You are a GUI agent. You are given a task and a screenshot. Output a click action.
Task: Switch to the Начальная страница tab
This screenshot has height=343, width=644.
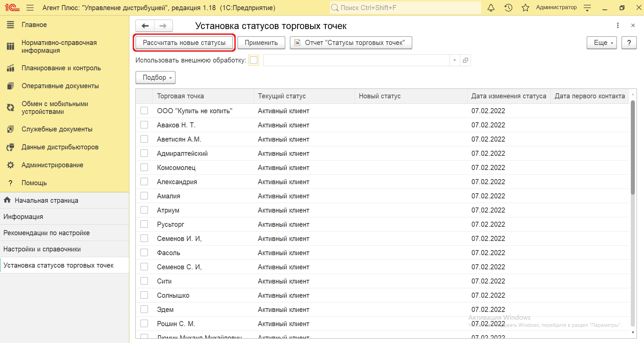pos(46,200)
